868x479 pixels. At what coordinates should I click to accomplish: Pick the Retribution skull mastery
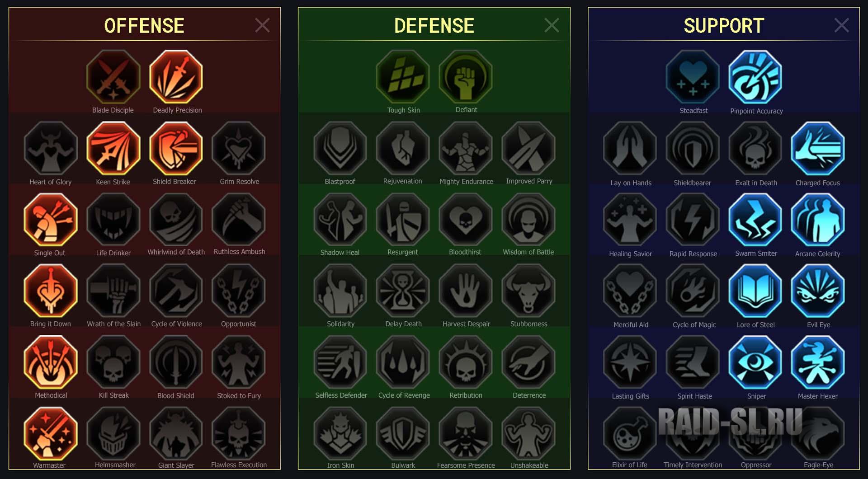[466, 362]
